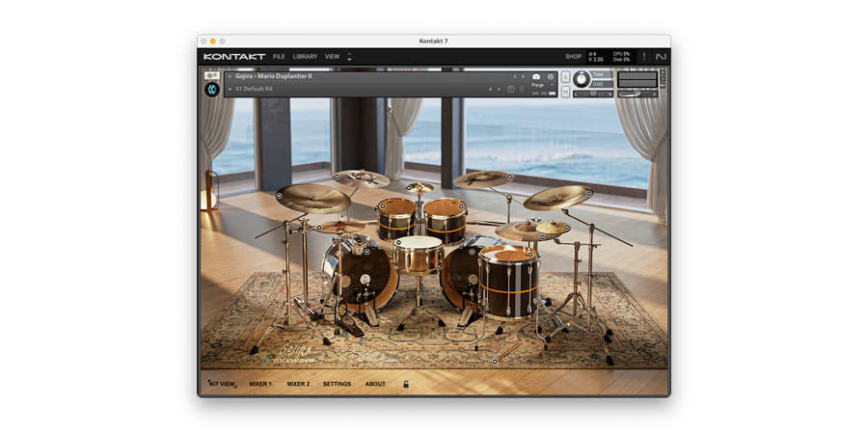Open the FILE menu
This screenshot has width=868, height=435.
(279, 56)
